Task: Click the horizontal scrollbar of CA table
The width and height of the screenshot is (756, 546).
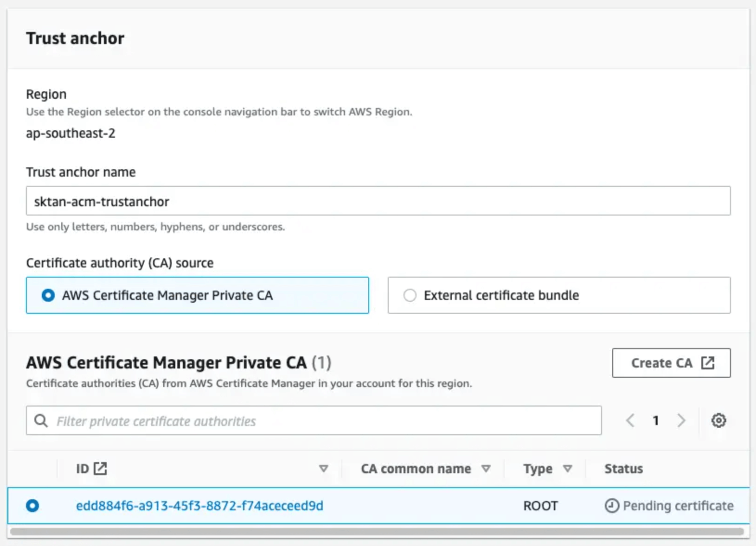Action: [377, 532]
